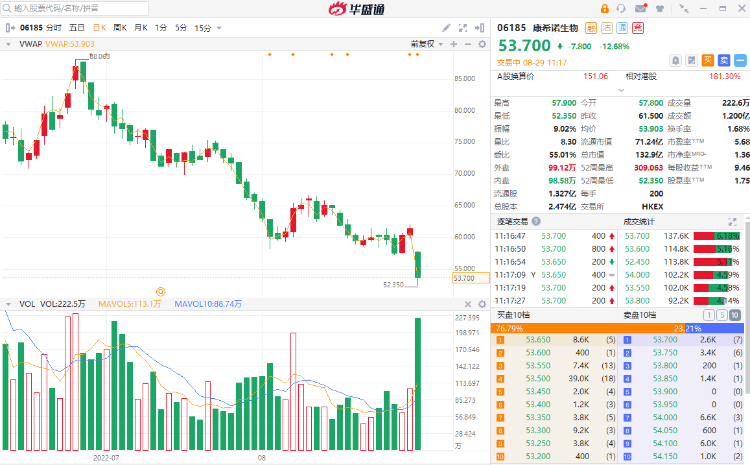Click the orange 买 buy button

(x=708, y=60)
